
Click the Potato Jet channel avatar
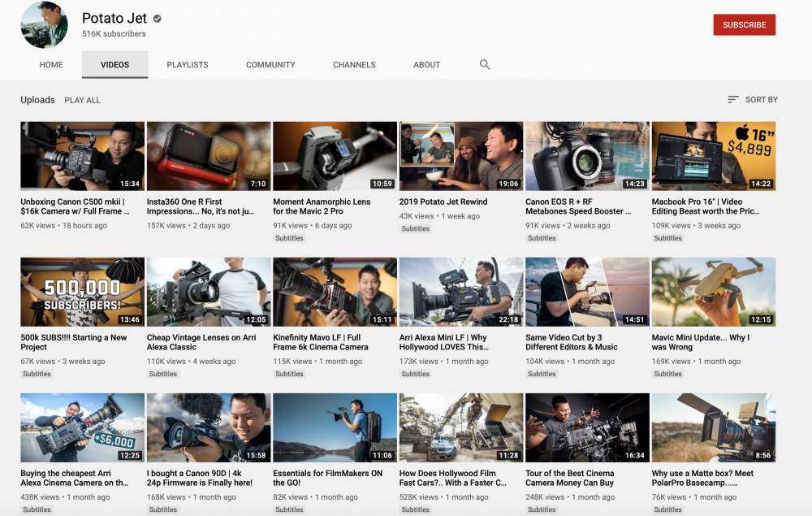coord(44,25)
